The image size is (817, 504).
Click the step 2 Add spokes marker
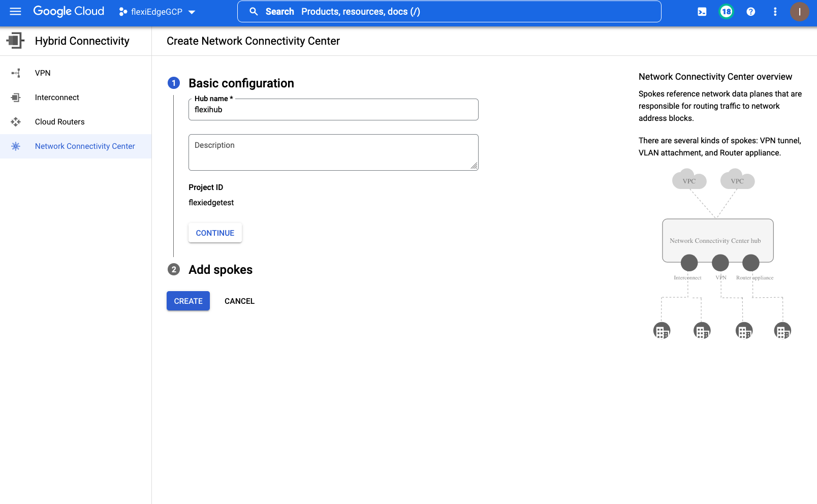click(174, 269)
